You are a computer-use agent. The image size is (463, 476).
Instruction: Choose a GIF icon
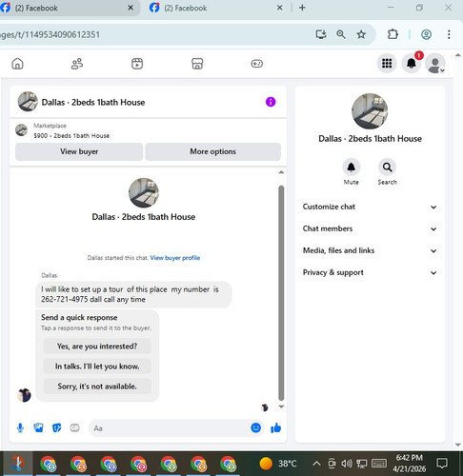[x=74, y=427]
